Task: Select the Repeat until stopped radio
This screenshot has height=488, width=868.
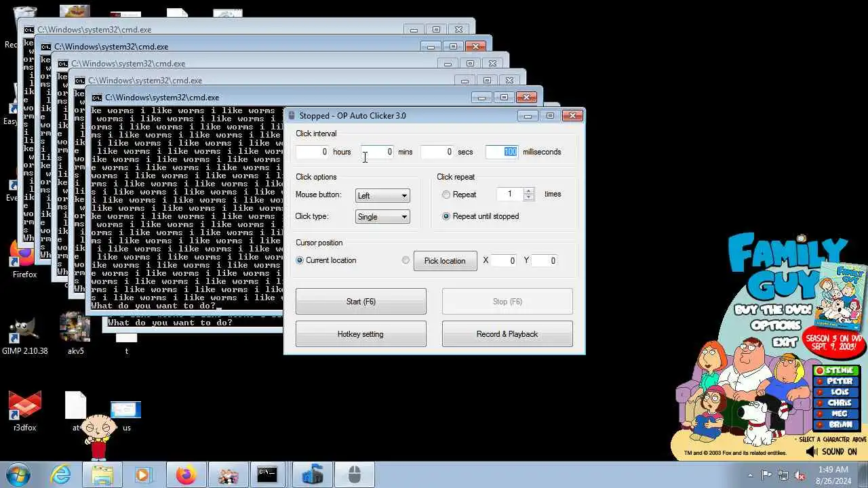Action: coord(446,216)
